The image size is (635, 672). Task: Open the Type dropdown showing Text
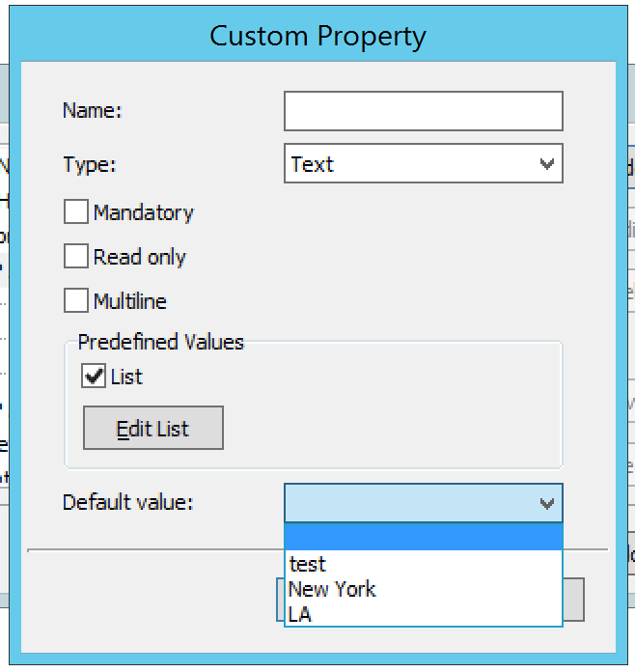coord(424,163)
